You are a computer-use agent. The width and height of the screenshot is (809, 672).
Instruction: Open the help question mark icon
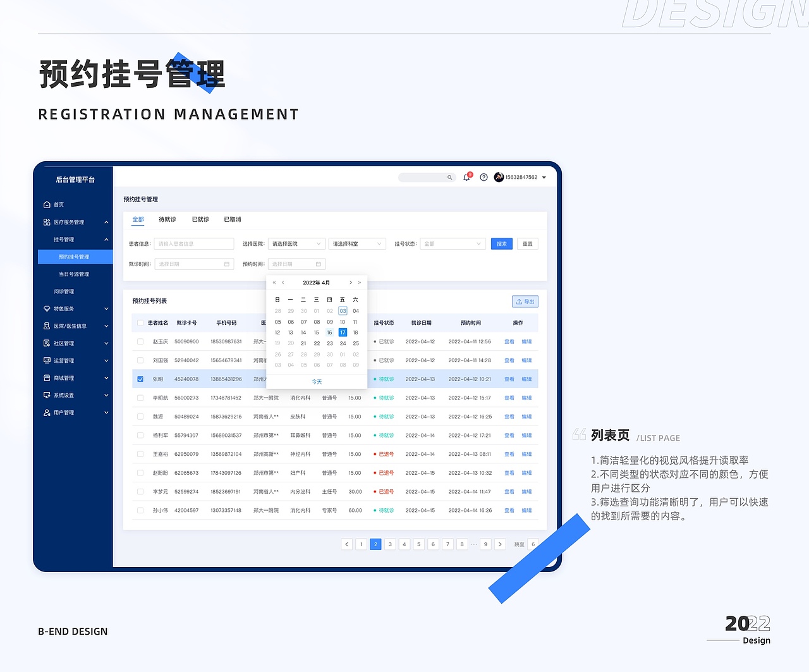483,177
